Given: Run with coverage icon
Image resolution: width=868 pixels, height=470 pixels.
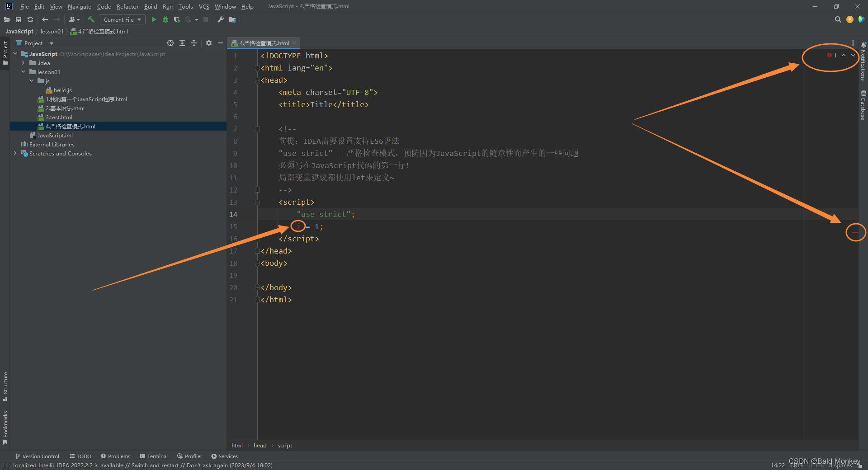Looking at the screenshot, I should (x=177, y=19).
